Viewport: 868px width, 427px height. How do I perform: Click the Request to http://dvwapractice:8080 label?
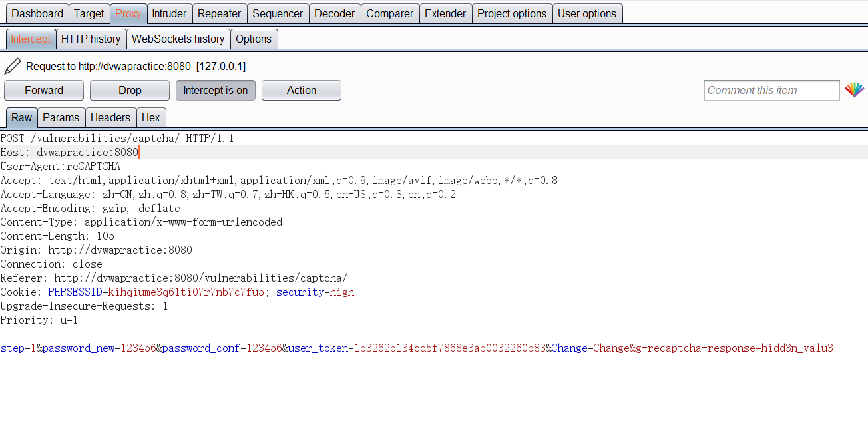tap(136, 67)
